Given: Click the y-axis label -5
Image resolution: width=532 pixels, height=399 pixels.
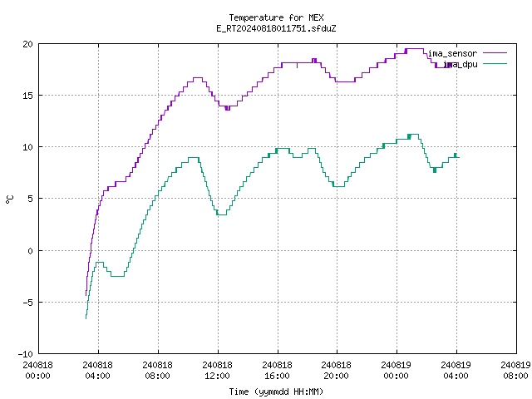Looking at the screenshot, I should point(26,303).
